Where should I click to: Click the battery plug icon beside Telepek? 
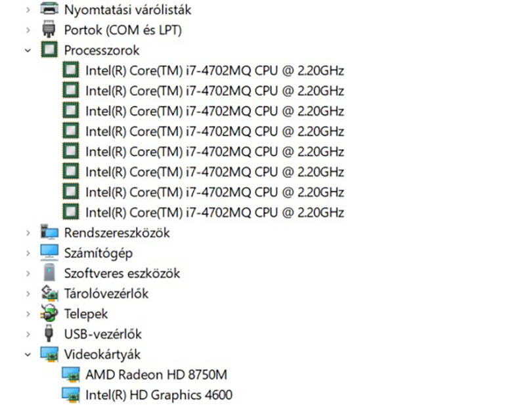click(49, 313)
